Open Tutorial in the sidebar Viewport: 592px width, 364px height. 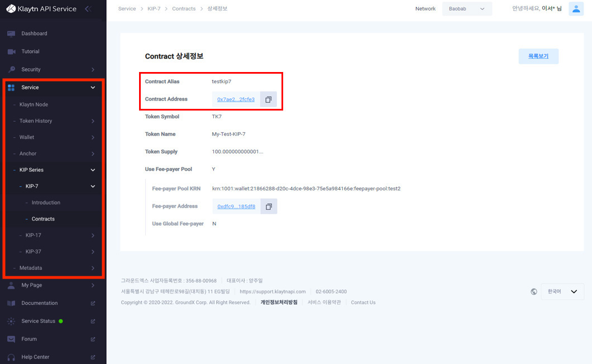tap(30, 51)
